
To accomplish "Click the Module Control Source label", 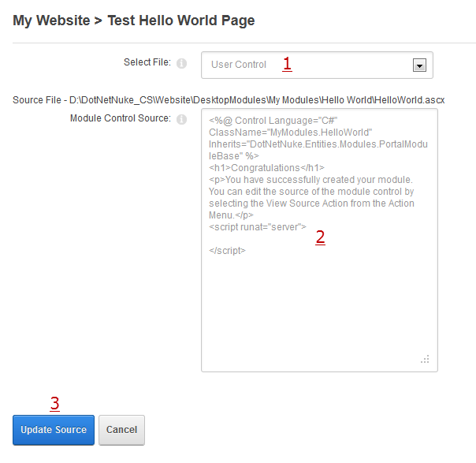I will coord(121,118).
